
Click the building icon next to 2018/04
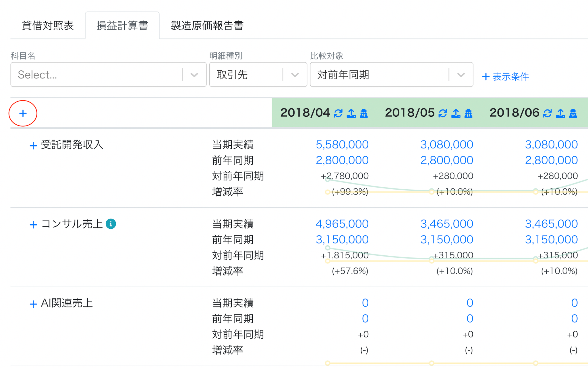coord(364,113)
